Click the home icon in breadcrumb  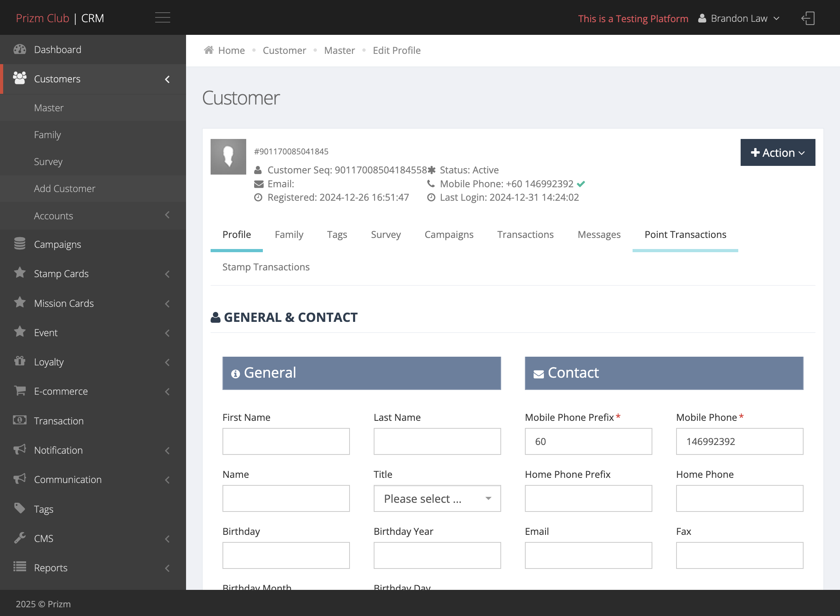(x=209, y=50)
